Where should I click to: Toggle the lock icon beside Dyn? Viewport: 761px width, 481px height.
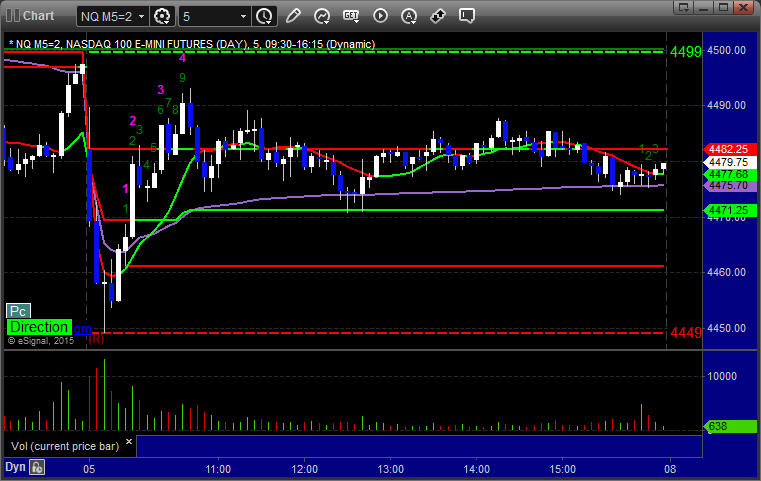[37, 467]
